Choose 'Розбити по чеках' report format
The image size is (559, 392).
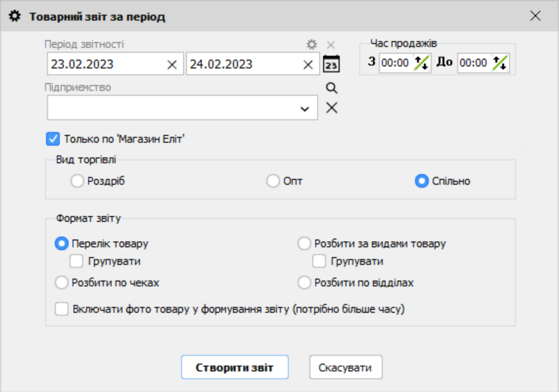[61, 283]
